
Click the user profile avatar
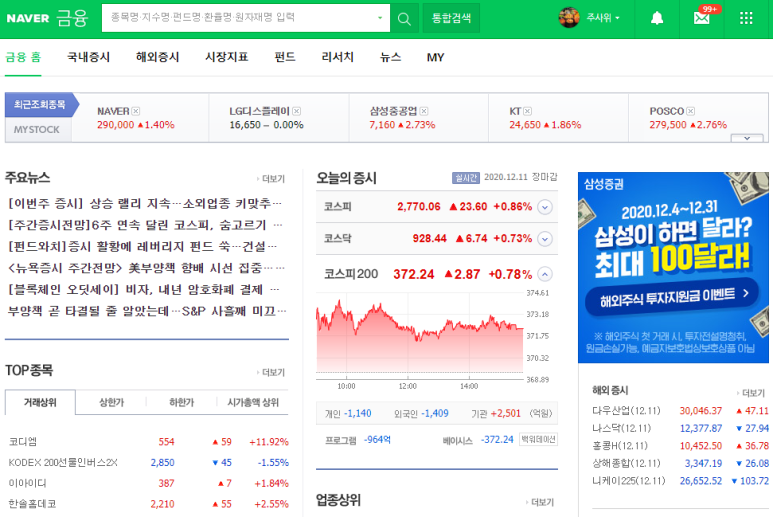click(x=569, y=18)
